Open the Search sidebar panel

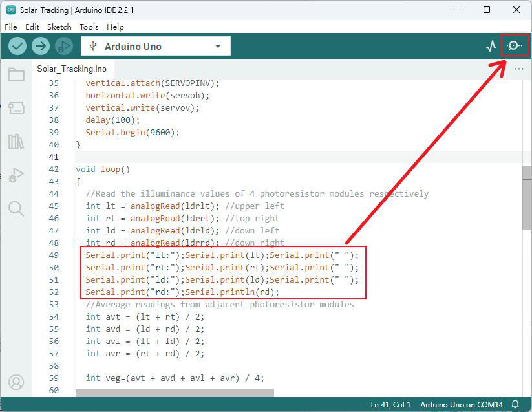click(x=16, y=208)
